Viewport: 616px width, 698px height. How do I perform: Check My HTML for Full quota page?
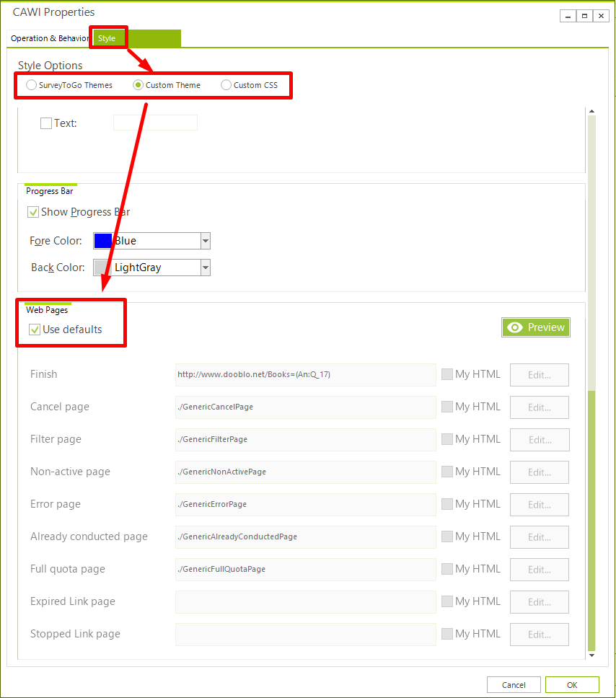point(447,569)
